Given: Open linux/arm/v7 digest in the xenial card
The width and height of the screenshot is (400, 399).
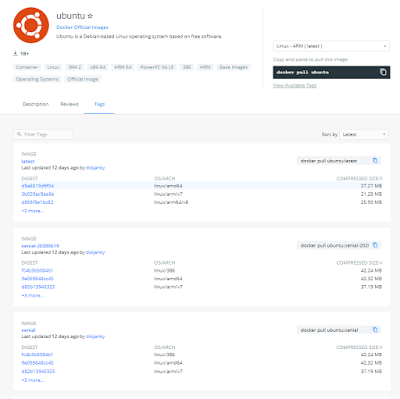Looking at the screenshot, I should tap(38, 371).
